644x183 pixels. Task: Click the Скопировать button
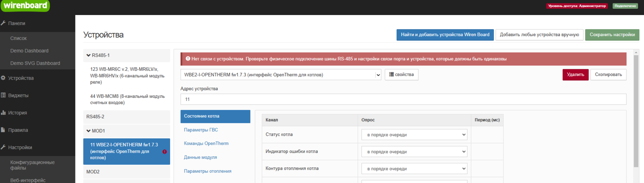pos(608,75)
